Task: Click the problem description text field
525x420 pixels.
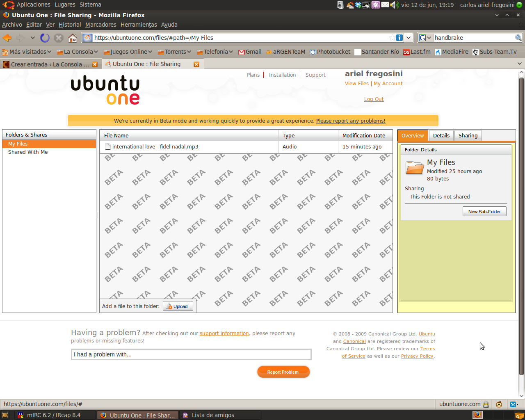Action: pyautogui.click(x=191, y=354)
